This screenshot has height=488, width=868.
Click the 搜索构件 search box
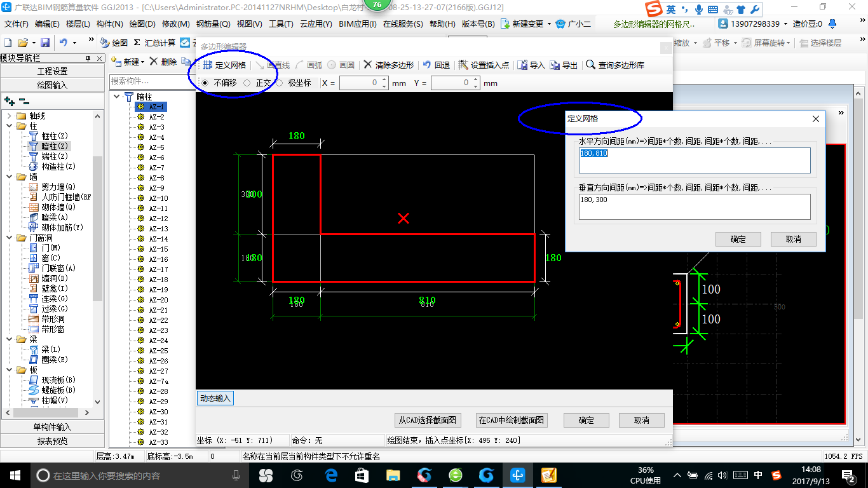pyautogui.click(x=153, y=81)
